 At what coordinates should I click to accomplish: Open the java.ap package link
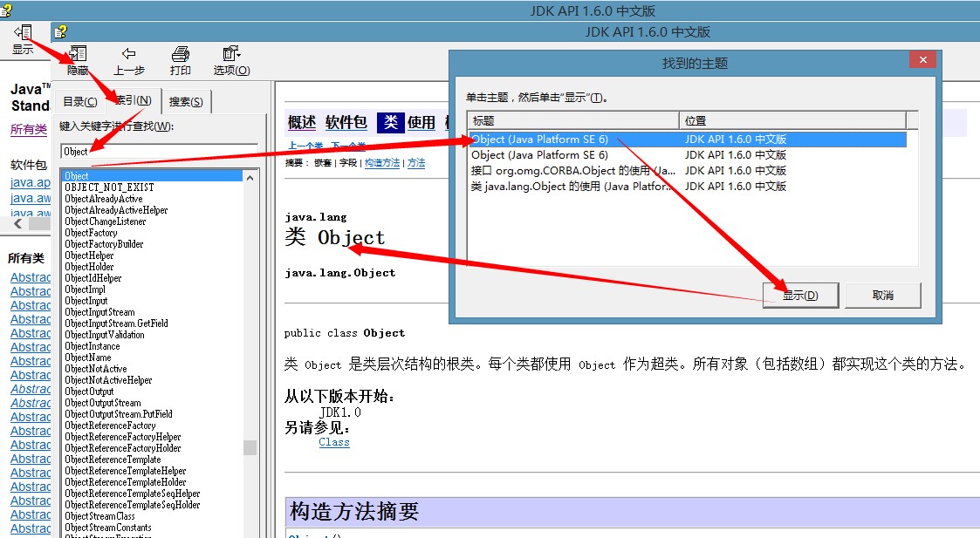pyautogui.click(x=30, y=182)
